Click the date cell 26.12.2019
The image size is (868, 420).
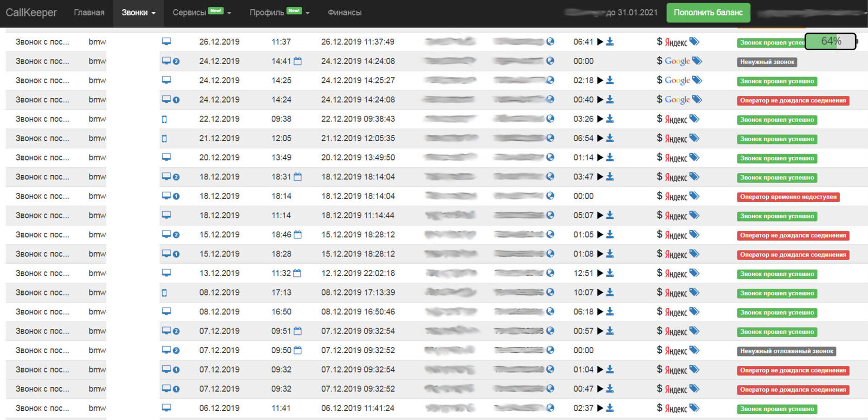tap(220, 42)
